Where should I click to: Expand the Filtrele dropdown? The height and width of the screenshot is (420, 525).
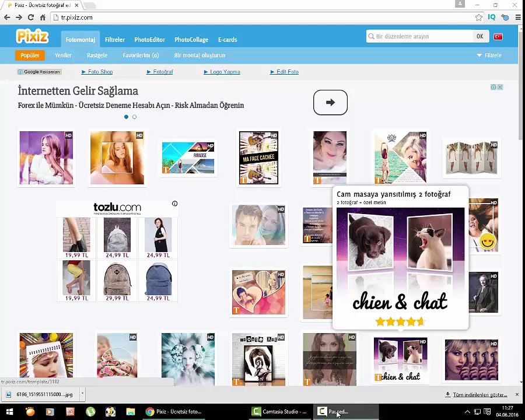point(489,55)
